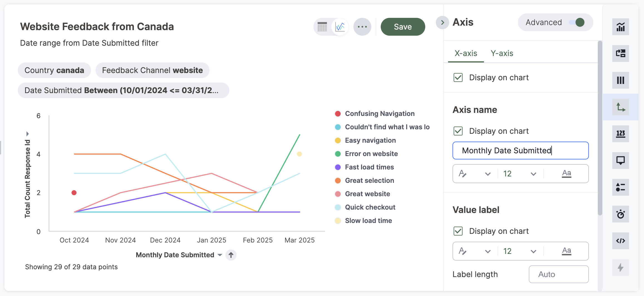This screenshot has width=644, height=296.
Task: Open the columns settings icon in sidebar
Action: (620, 80)
